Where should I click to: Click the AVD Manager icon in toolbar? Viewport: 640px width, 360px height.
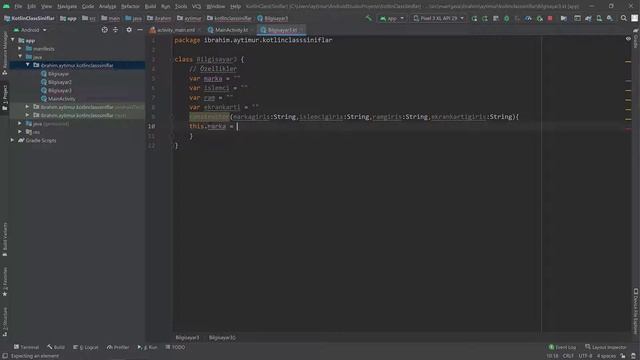pyautogui.click(x=599, y=18)
